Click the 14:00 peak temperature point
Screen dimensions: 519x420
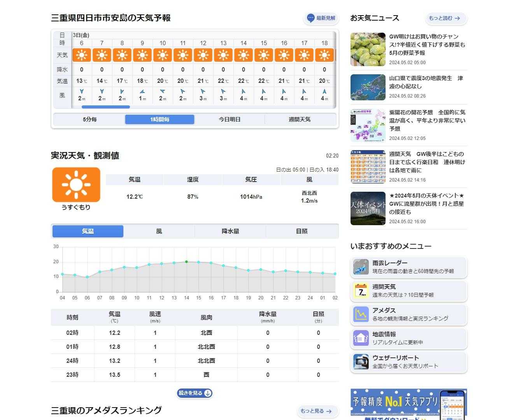tap(186, 262)
